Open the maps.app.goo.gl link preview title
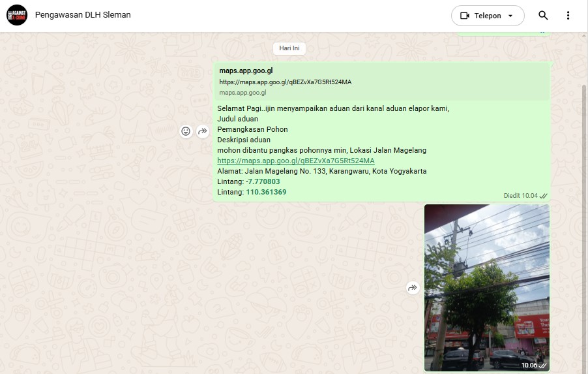This screenshot has width=588, height=374. pos(246,70)
